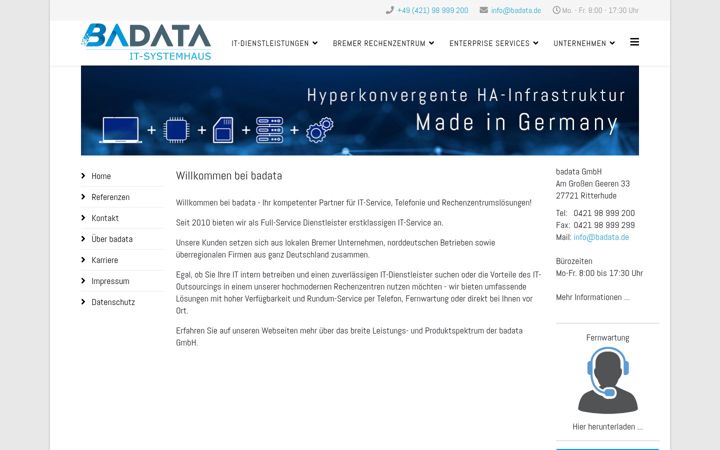Click the server rack icon in banner

click(270, 130)
